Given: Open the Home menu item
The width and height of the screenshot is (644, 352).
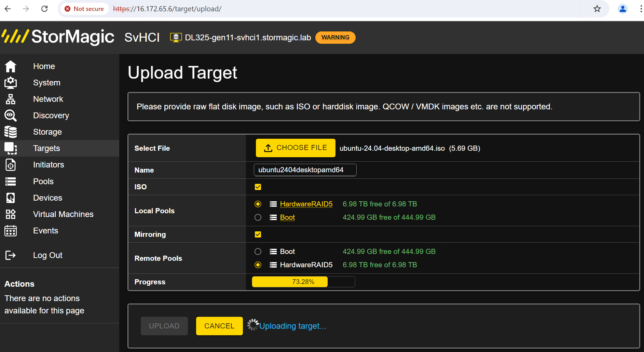Looking at the screenshot, I should point(44,66).
